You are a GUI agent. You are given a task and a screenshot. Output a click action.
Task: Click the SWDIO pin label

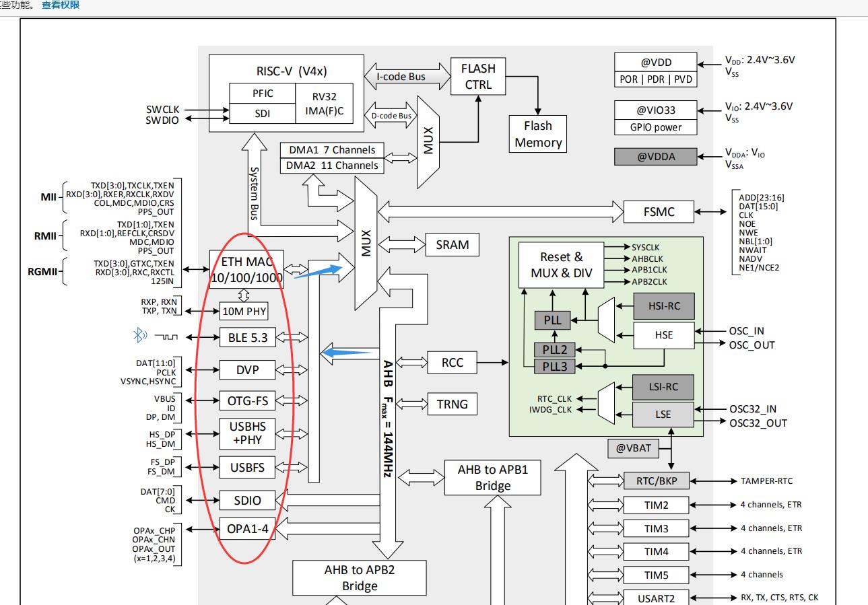coord(162,120)
